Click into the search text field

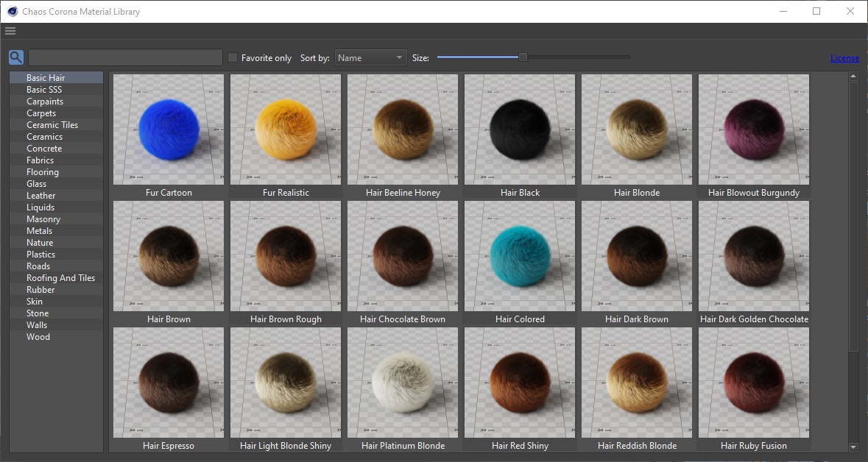click(126, 57)
